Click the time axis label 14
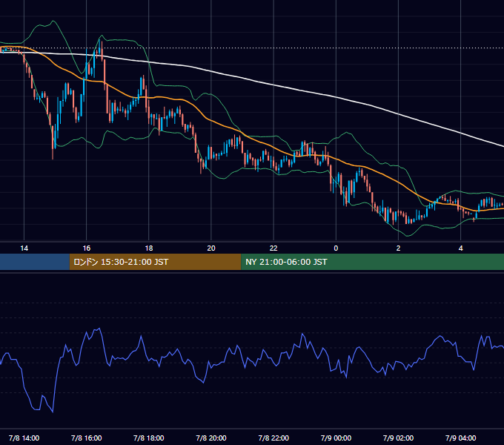Image resolution: width=504 pixels, height=445 pixels. [x=24, y=248]
